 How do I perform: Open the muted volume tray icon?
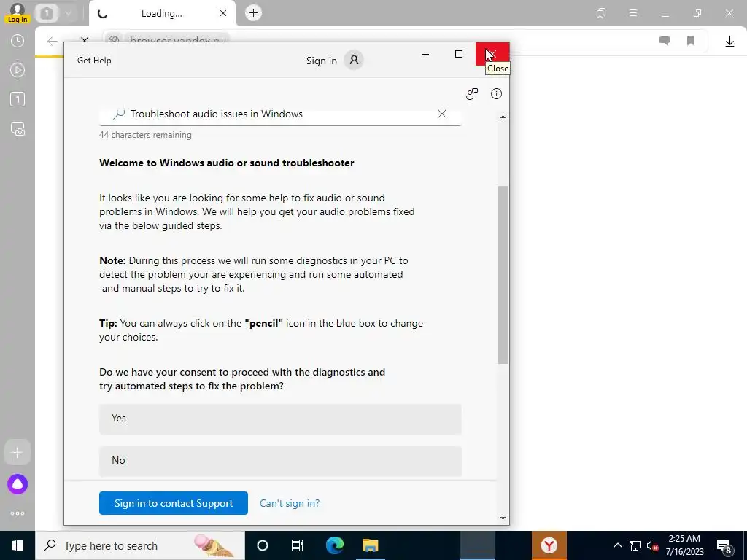(x=652, y=545)
